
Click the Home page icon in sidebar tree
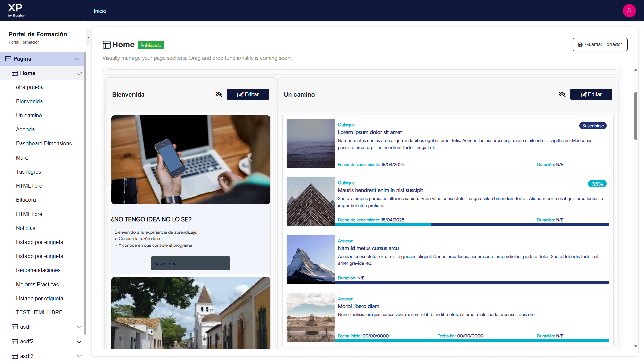pyautogui.click(x=15, y=73)
